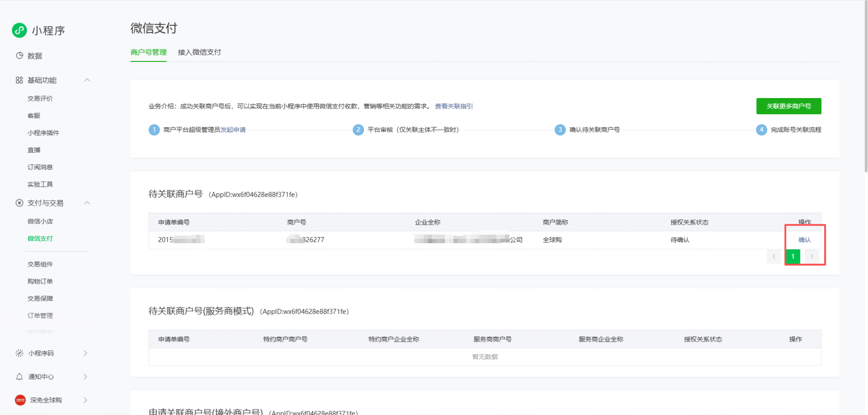This screenshot has height=415, width=868.
Task: Click the 企业全称 column header
Action: tap(427, 222)
